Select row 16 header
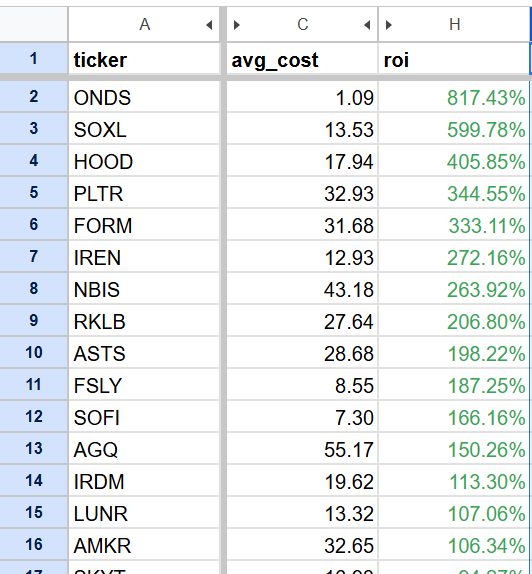 point(34,544)
